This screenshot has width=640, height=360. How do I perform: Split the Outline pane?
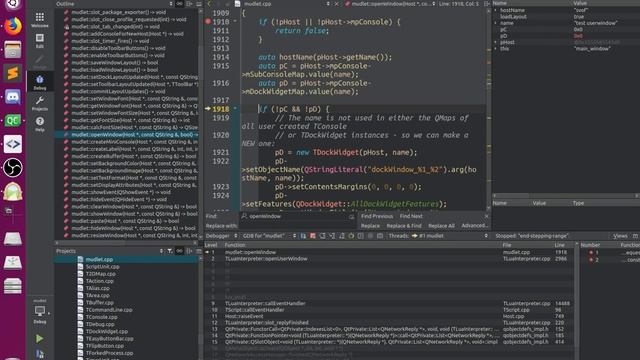tap(189, 4)
